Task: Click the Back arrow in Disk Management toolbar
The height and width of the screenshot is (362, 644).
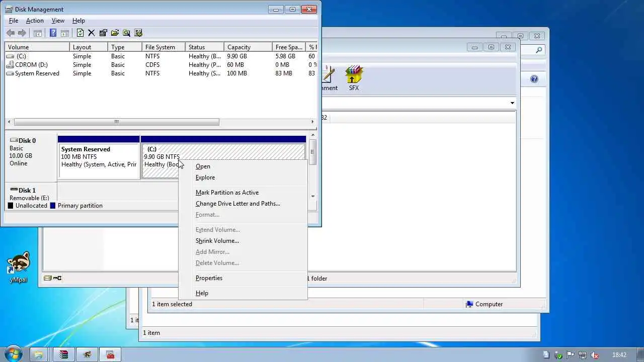Action: pos(11,33)
